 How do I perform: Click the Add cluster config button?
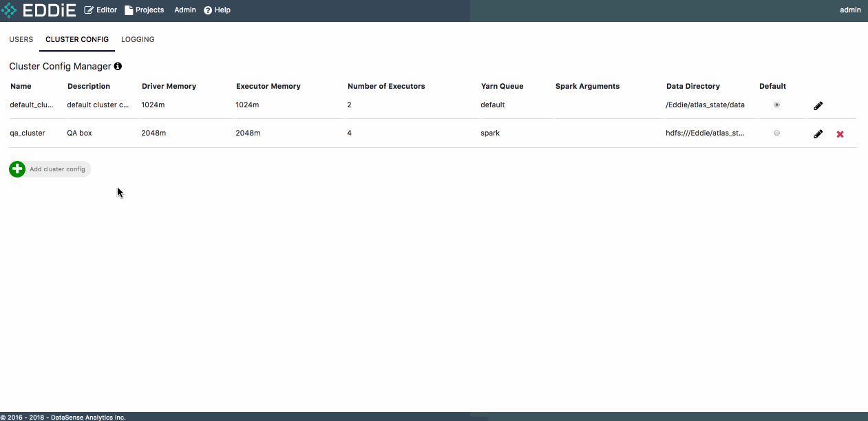(57, 169)
